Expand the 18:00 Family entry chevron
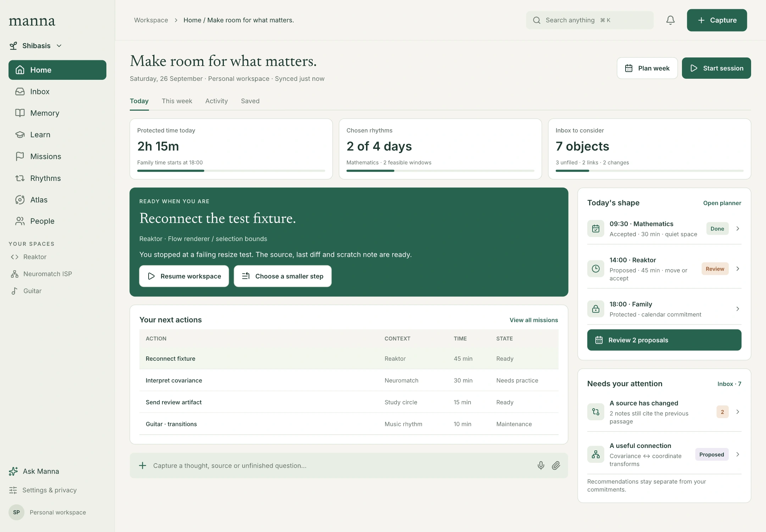The width and height of the screenshot is (766, 532). tap(738, 309)
